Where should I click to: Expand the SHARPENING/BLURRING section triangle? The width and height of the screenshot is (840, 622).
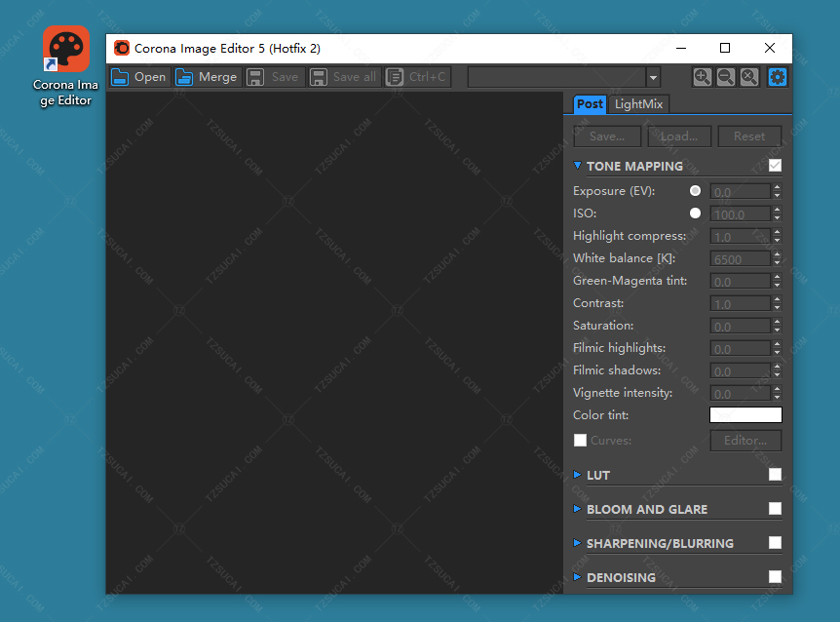coord(577,543)
